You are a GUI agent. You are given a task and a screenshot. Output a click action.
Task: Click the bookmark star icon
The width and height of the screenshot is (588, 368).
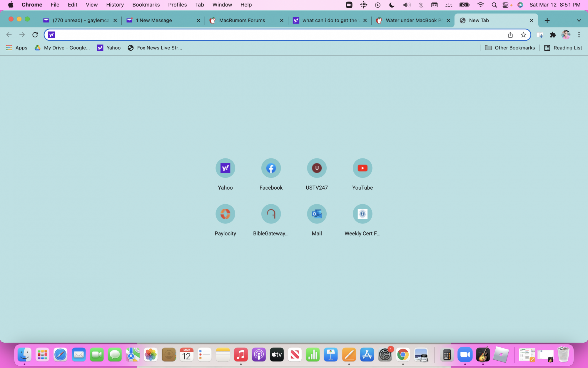tap(523, 35)
